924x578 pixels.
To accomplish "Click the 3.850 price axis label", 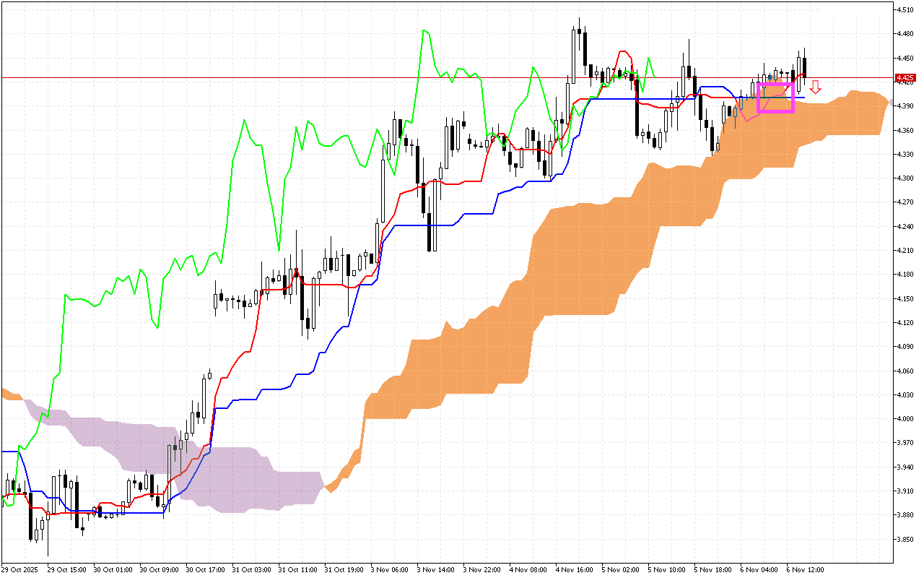I will 905,540.
